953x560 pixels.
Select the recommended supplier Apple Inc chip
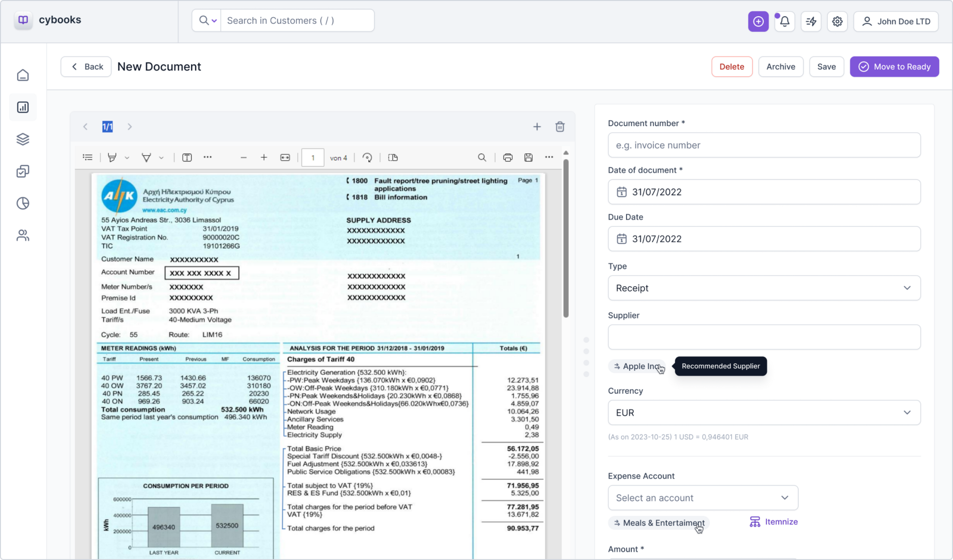pos(638,366)
